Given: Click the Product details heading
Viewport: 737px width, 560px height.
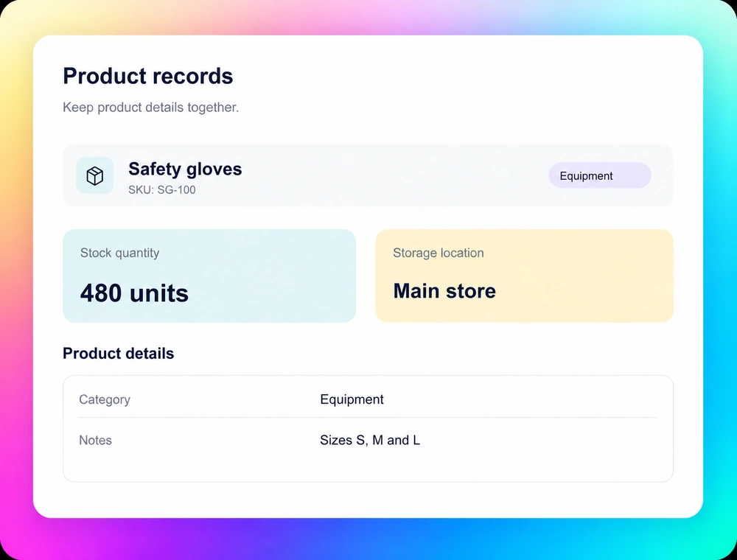Looking at the screenshot, I should tap(118, 353).
